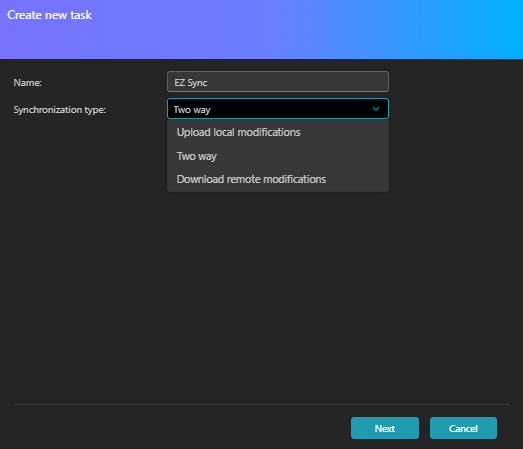Proceed to next step with Next
The height and width of the screenshot is (449, 523).
(385, 428)
